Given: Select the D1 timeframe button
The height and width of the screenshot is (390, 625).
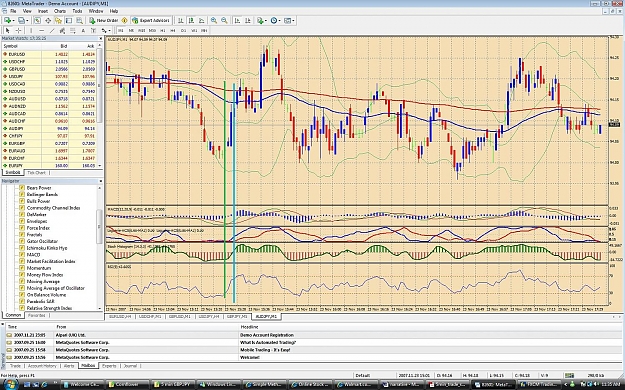Looking at the screenshot, I should 184,30.
